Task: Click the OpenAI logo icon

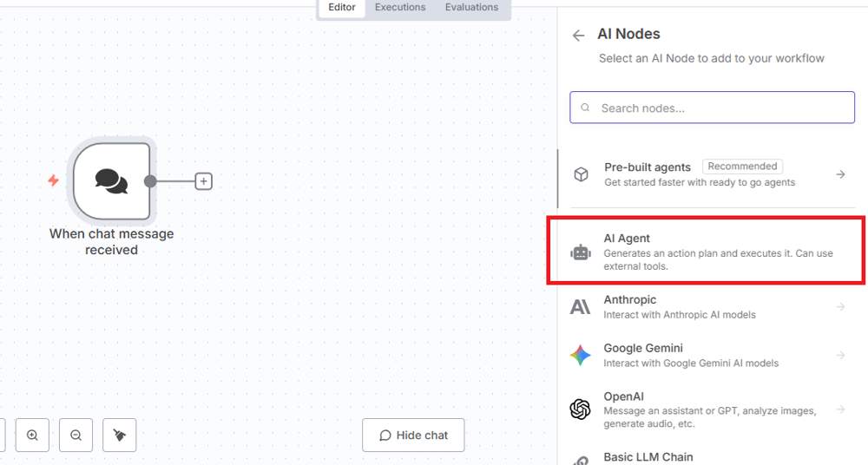Action: [x=580, y=409]
